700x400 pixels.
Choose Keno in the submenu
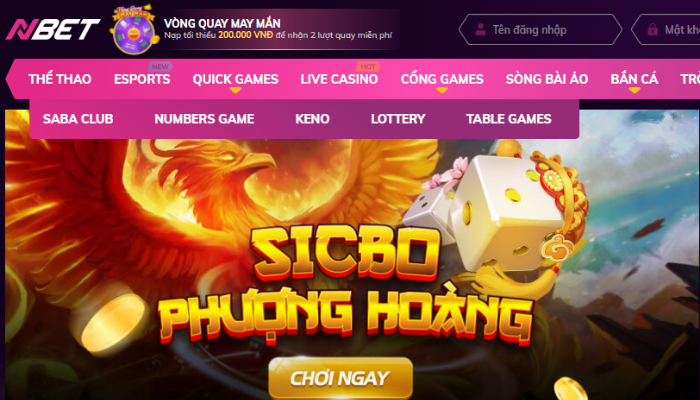click(x=312, y=119)
